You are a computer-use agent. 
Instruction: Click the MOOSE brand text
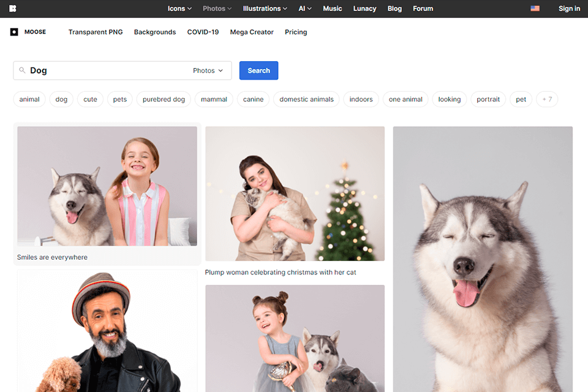click(36, 32)
